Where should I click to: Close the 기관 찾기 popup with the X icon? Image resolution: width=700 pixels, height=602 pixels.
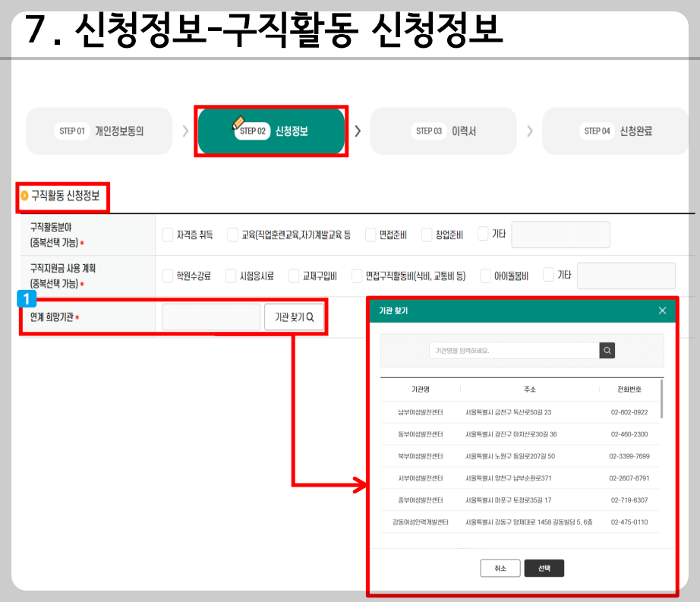661,310
